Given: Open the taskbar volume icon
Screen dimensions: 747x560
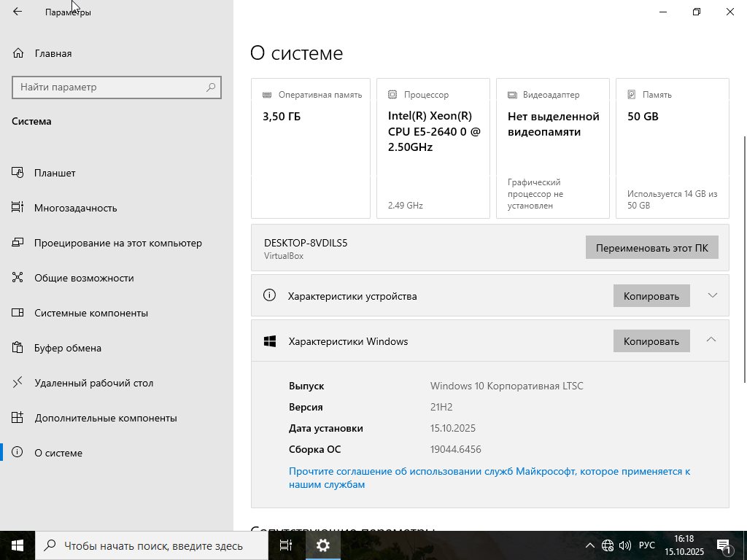Looking at the screenshot, I should tap(625, 545).
